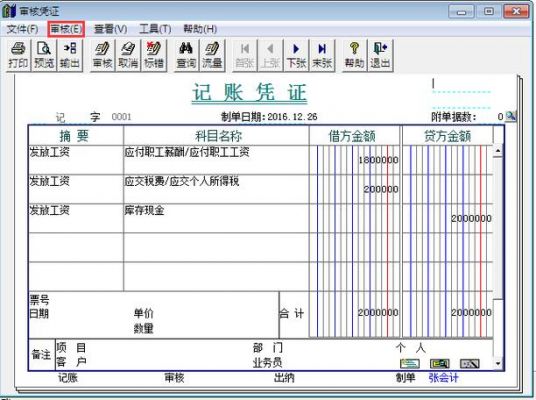Viewport: 536px width, 400px height.
Task: Go to previous voucher 上张
Action: 270,55
